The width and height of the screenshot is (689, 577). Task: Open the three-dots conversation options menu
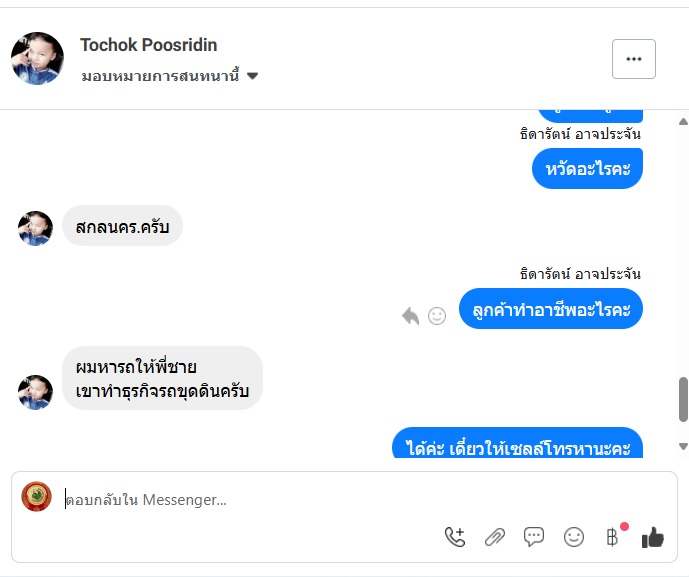633,59
